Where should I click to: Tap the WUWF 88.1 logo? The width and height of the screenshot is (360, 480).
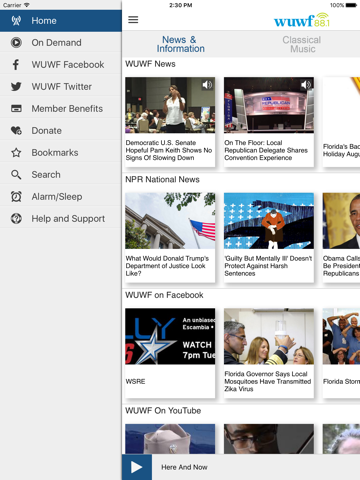(302, 20)
